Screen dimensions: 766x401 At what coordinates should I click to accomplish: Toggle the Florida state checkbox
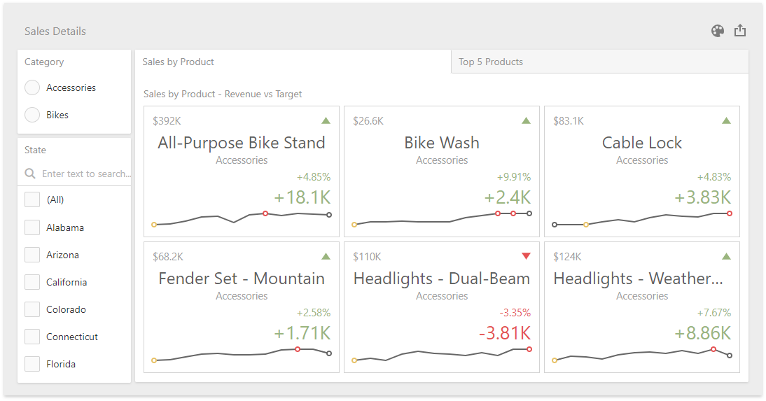click(32, 364)
